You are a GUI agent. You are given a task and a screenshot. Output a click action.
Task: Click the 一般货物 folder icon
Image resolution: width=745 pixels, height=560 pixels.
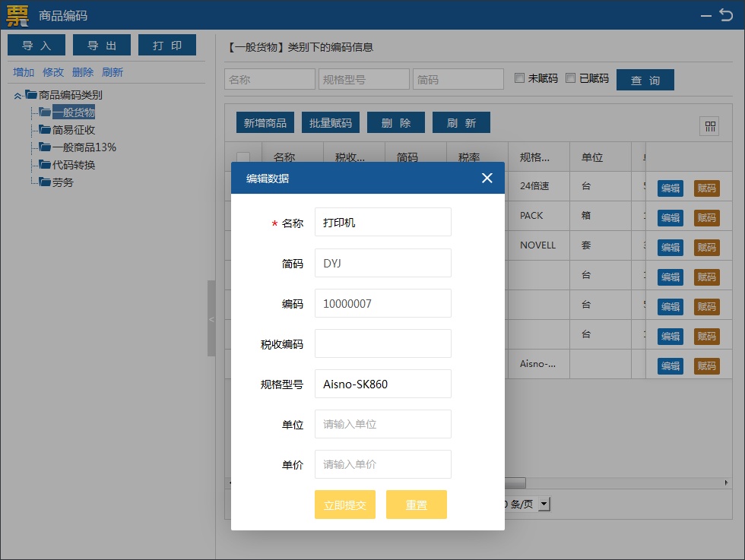tap(45, 112)
